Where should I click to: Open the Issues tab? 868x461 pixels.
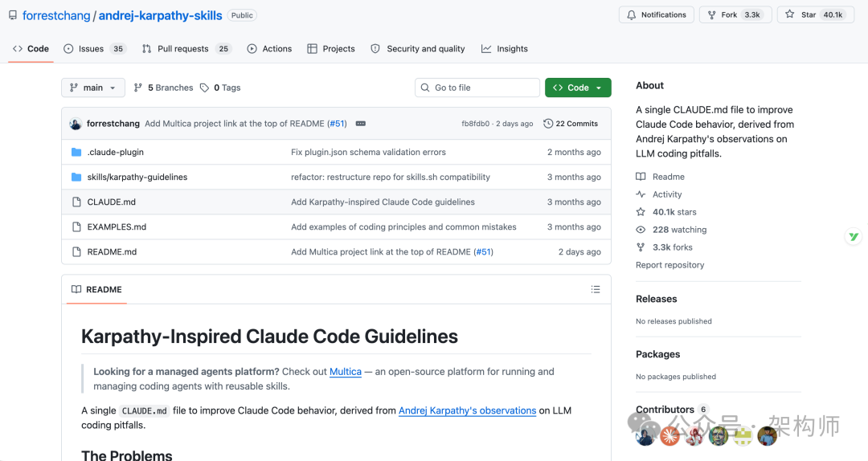[95, 49]
